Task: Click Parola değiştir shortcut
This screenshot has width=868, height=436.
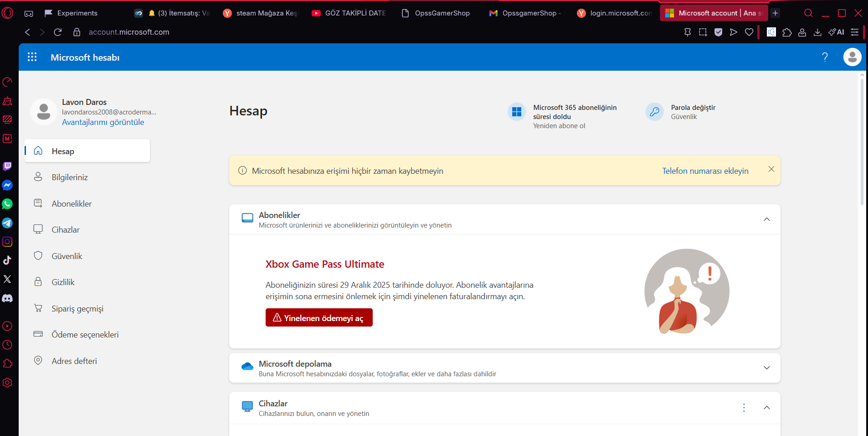Action: pos(693,108)
